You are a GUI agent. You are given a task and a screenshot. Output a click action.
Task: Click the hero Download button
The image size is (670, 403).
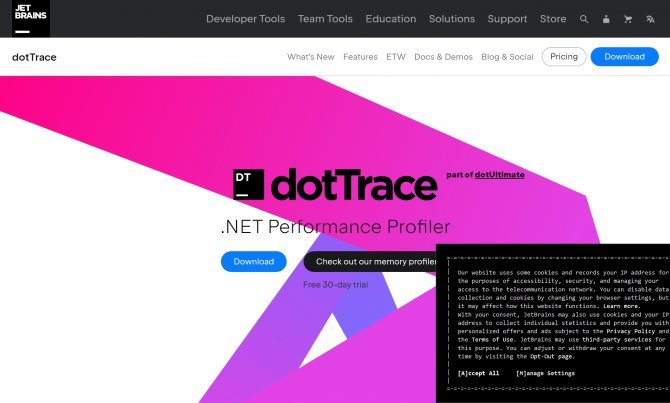click(253, 262)
